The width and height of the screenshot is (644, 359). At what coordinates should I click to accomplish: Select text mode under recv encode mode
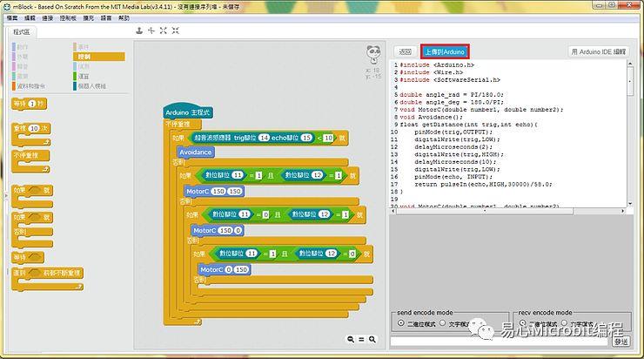click(x=564, y=323)
